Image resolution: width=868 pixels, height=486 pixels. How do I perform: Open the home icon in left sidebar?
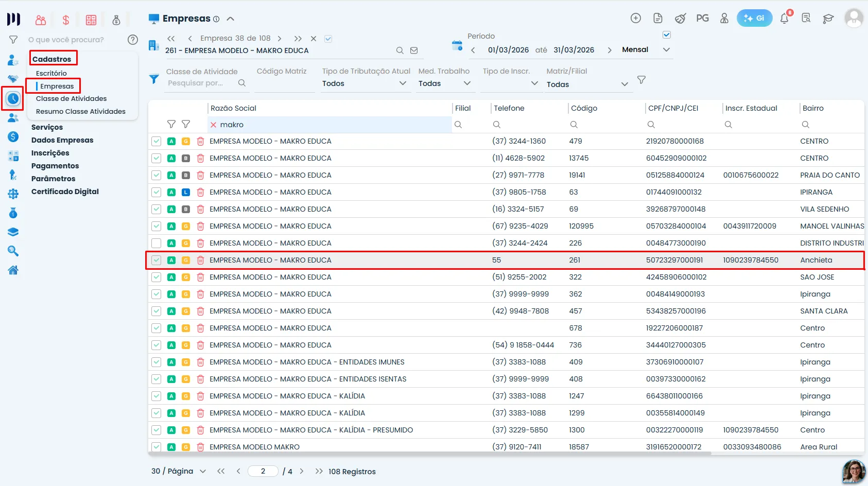[13, 270]
